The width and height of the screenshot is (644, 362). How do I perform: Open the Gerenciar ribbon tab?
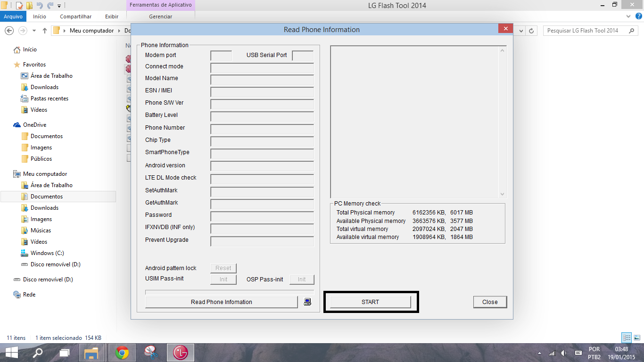[x=161, y=16]
